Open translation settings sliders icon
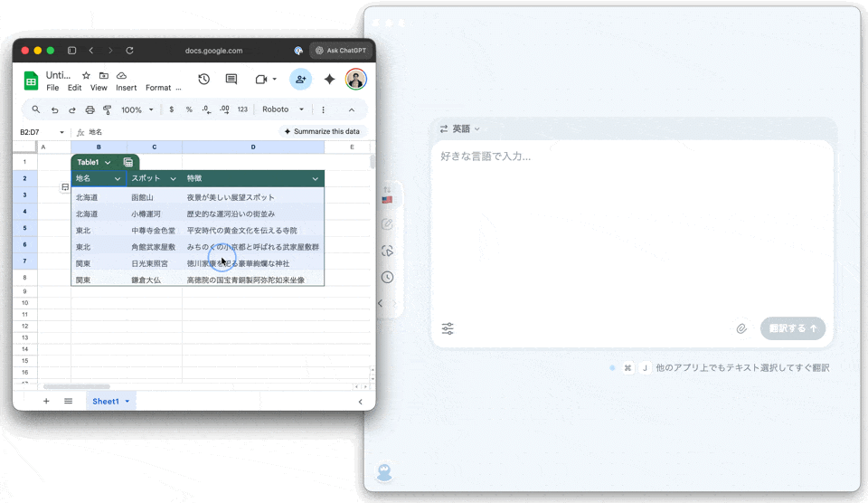Viewport: 868px width, 503px height. point(448,328)
